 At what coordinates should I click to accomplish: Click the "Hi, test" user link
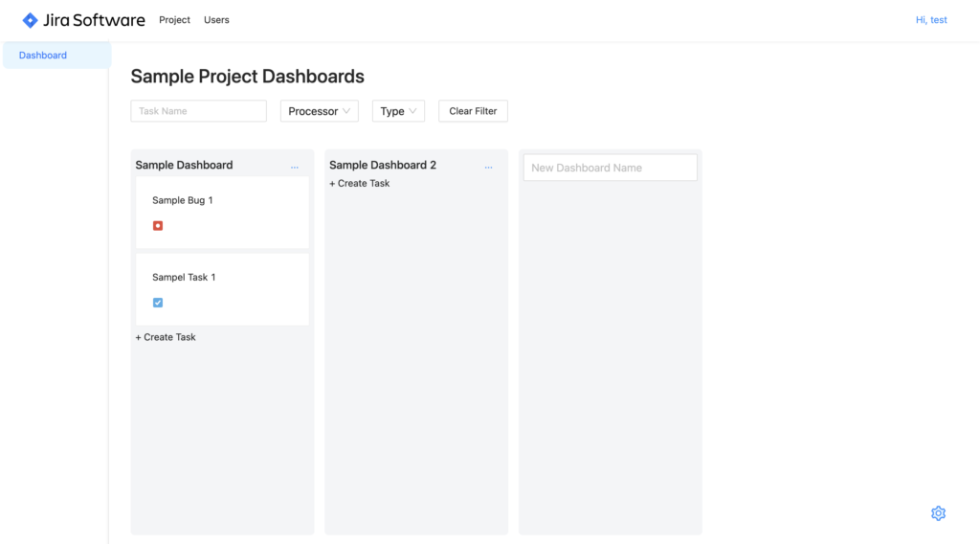pos(931,20)
